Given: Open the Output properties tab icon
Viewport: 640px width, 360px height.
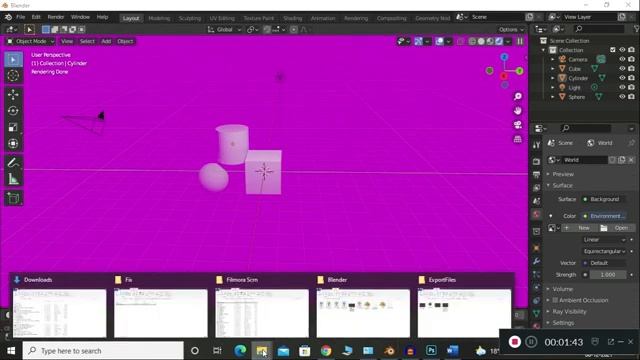Looking at the screenshot, I should tap(536, 175).
